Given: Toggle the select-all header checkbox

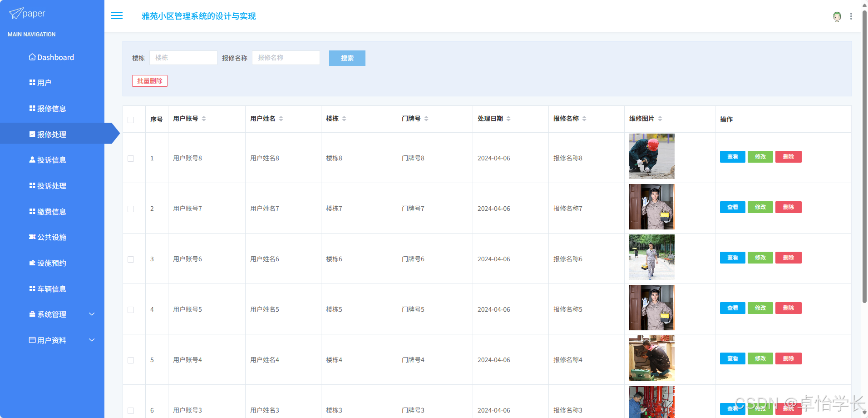Looking at the screenshot, I should [x=131, y=120].
